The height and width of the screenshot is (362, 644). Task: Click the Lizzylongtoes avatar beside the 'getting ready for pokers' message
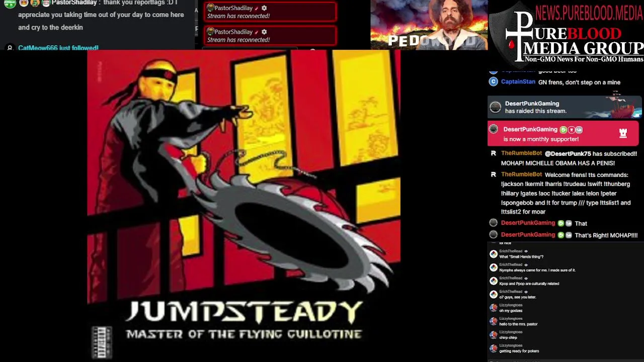click(494, 348)
